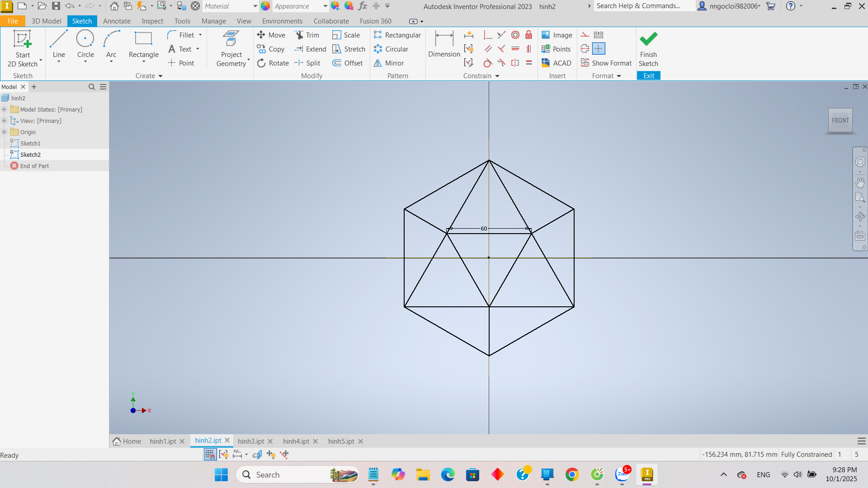This screenshot has height=488, width=868.
Task: Click the Fix constraint lock icon
Action: click(x=528, y=35)
